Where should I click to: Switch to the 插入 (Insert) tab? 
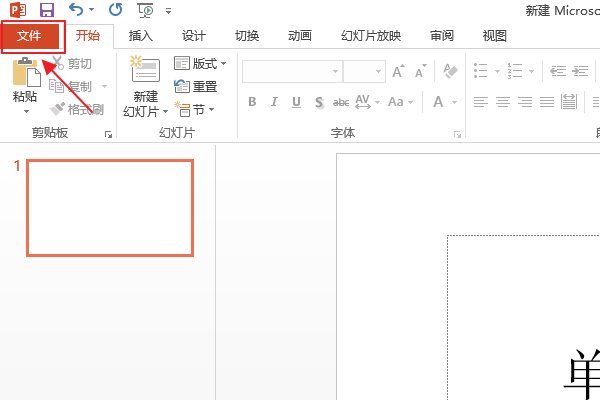tap(141, 36)
